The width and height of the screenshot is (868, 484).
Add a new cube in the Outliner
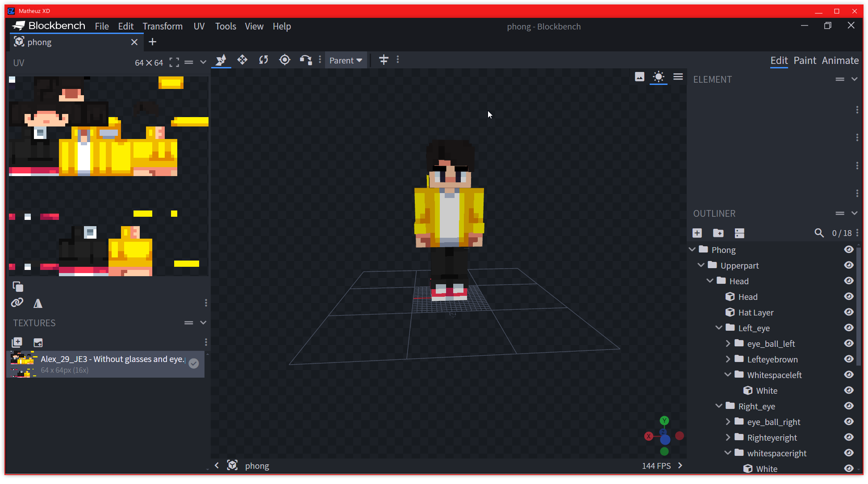697,233
